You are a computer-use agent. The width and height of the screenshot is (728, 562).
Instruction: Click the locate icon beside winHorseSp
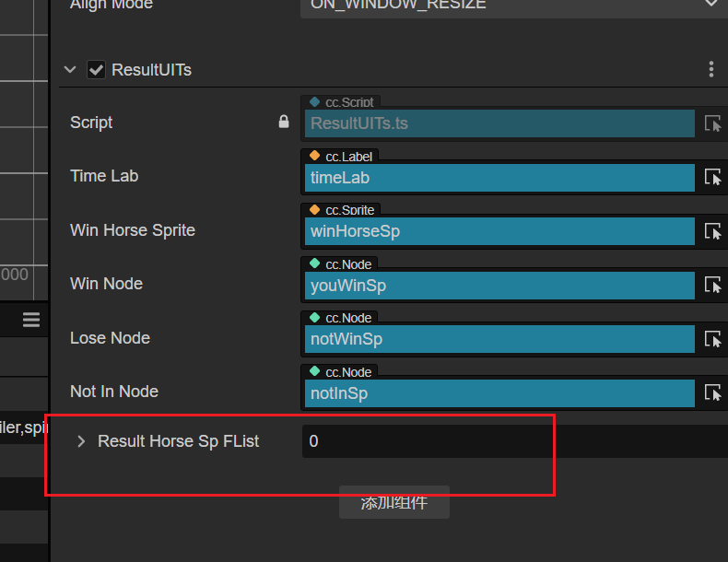[712, 231]
